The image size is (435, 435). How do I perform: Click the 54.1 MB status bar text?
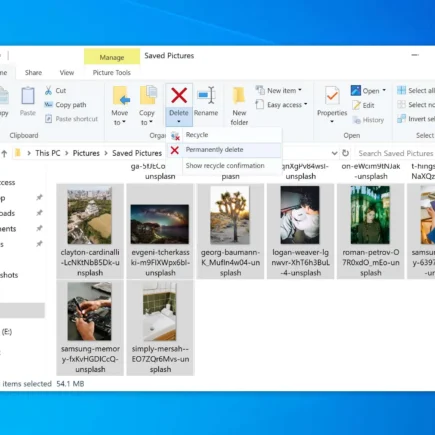point(70,384)
